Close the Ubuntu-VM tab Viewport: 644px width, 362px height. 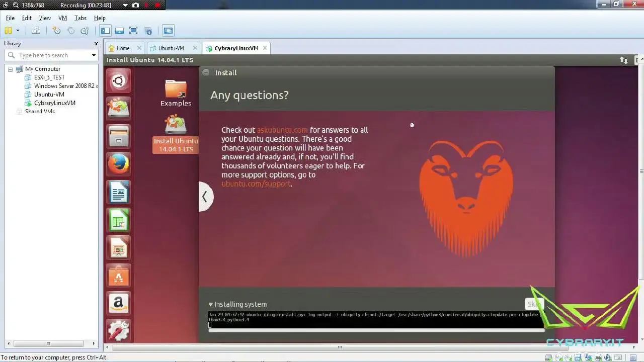[x=195, y=48]
